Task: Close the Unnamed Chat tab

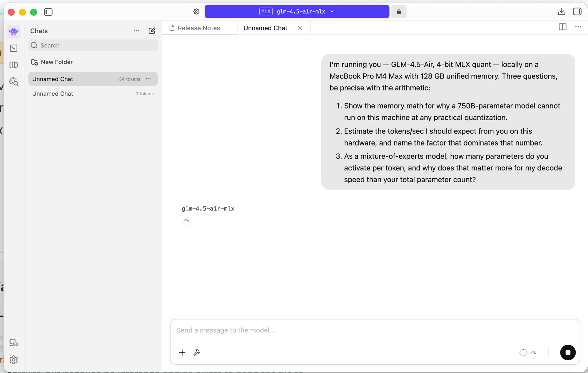Action: (300, 28)
